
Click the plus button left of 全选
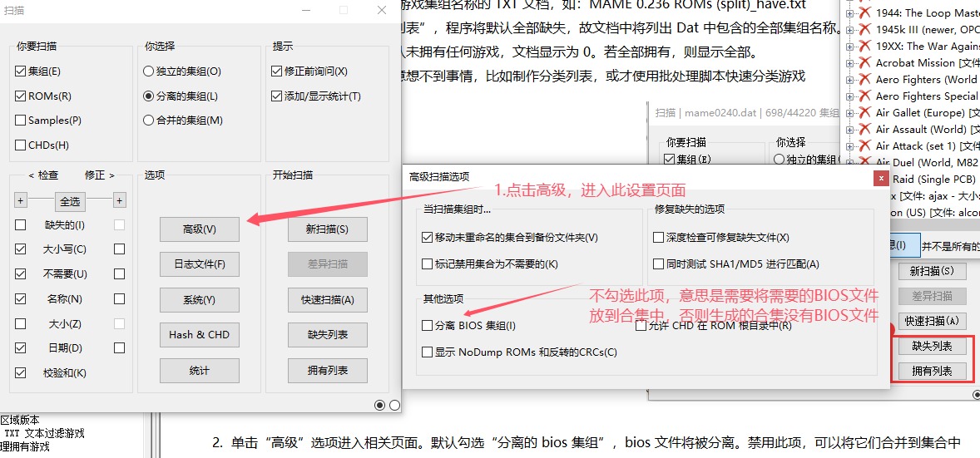point(21,200)
